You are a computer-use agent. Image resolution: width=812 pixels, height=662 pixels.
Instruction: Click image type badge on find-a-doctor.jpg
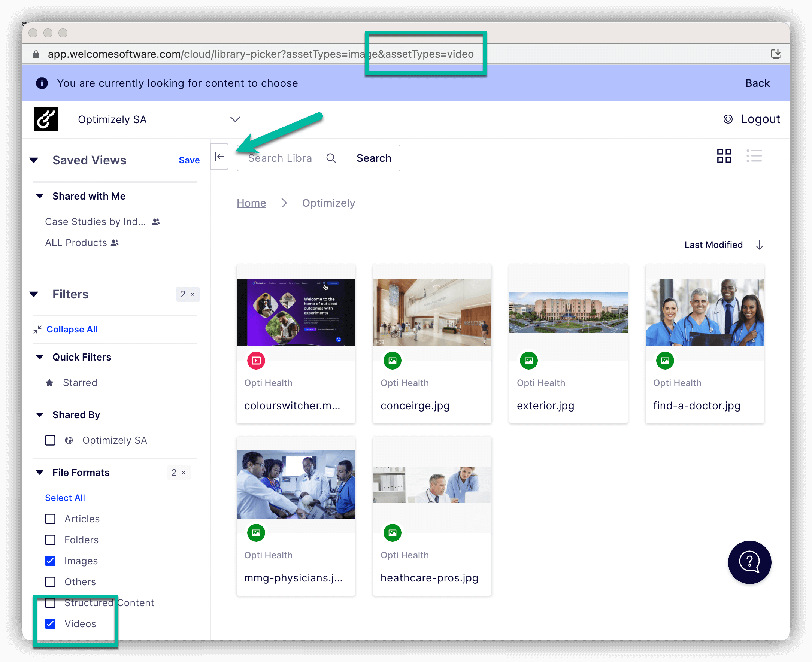pyautogui.click(x=665, y=360)
